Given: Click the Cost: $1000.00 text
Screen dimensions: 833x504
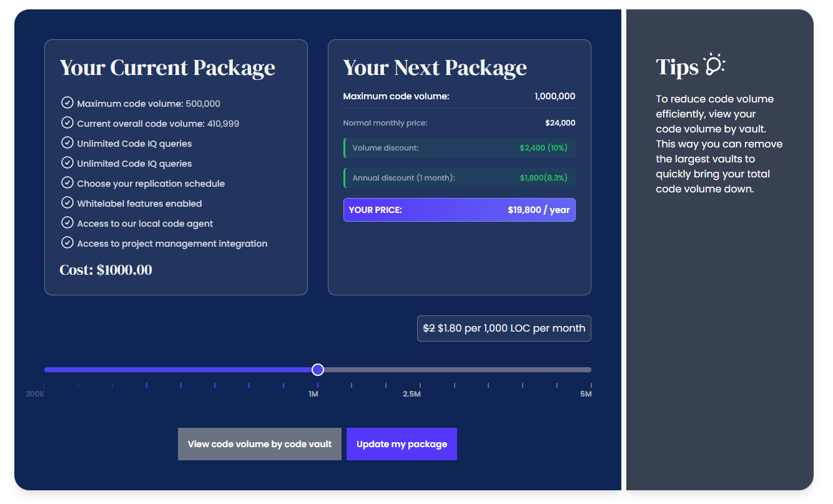Looking at the screenshot, I should 106,270.
